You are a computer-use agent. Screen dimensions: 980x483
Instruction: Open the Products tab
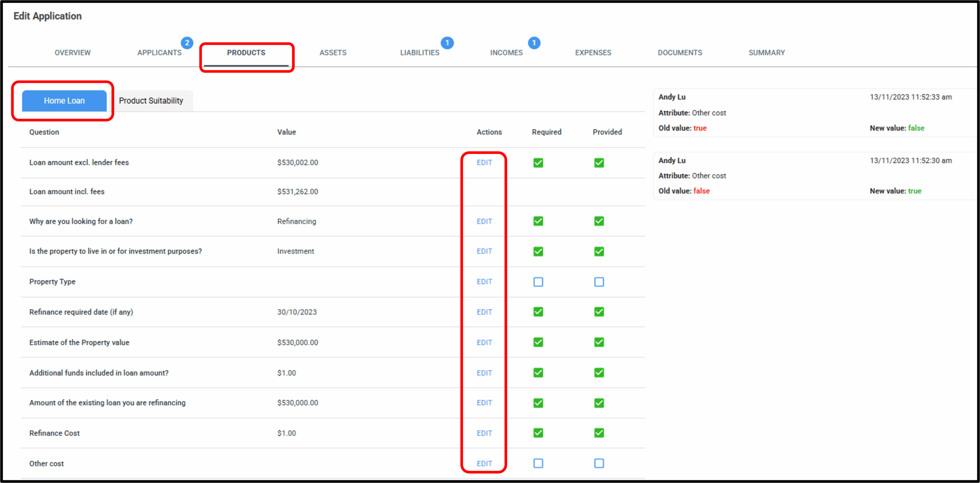coord(246,53)
